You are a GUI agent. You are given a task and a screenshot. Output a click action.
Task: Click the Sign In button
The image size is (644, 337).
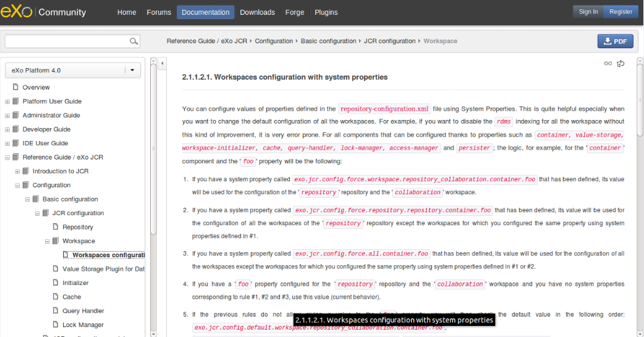point(588,12)
